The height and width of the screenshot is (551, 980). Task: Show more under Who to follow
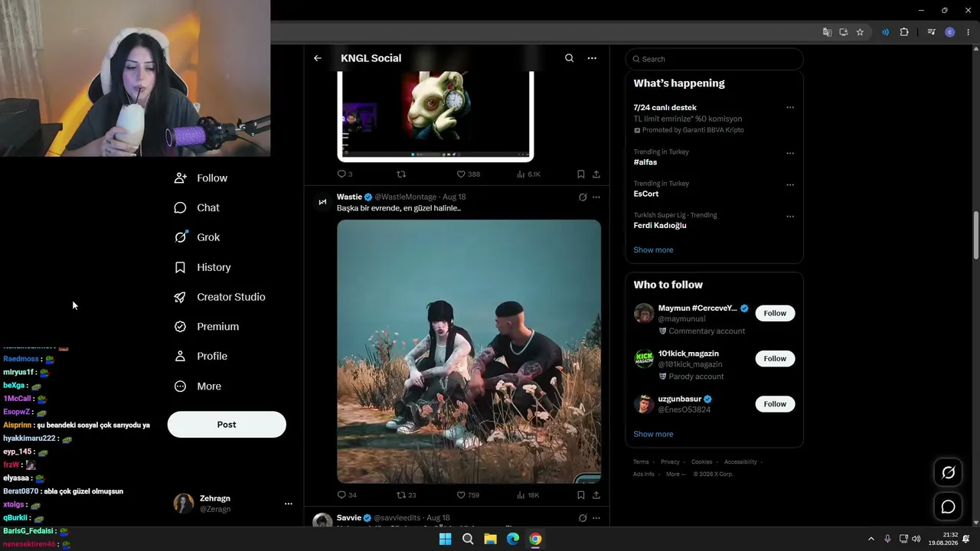point(653,434)
